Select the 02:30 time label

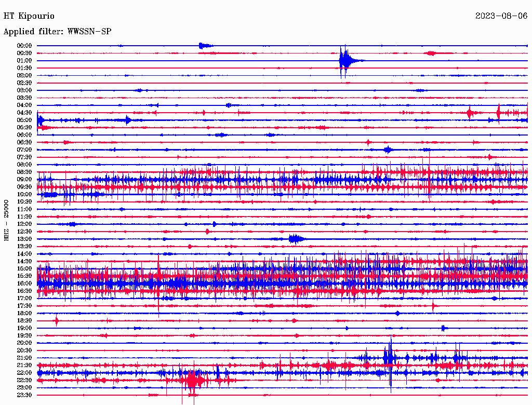24,83
